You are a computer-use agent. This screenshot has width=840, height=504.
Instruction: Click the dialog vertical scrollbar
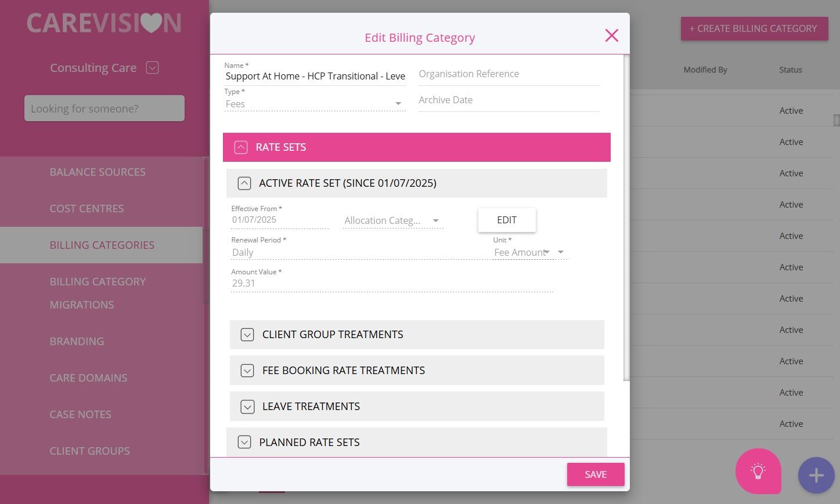626,217
